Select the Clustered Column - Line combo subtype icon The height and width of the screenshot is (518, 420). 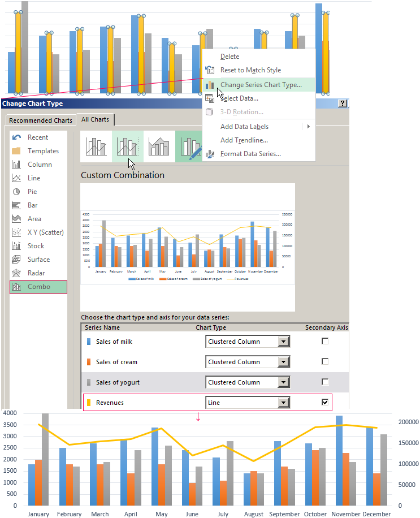click(x=96, y=146)
